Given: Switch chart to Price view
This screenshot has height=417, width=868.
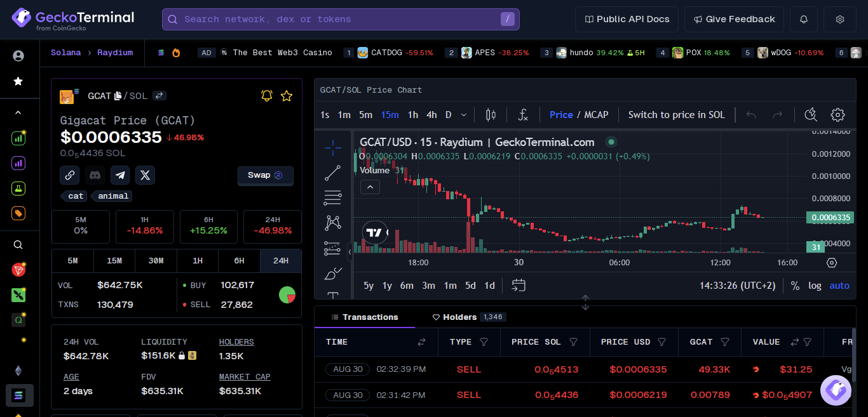Looking at the screenshot, I should coord(561,115).
